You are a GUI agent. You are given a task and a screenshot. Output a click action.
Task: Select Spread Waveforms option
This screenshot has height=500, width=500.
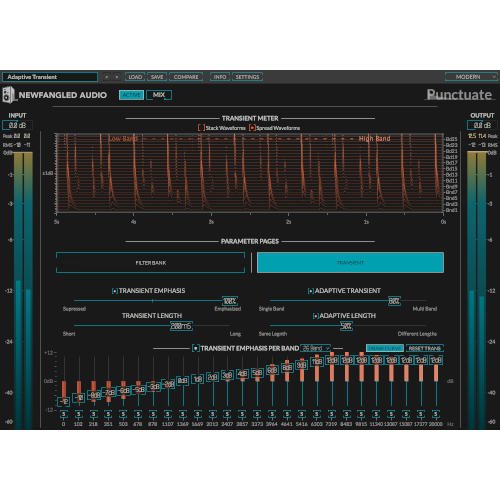click(252, 128)
